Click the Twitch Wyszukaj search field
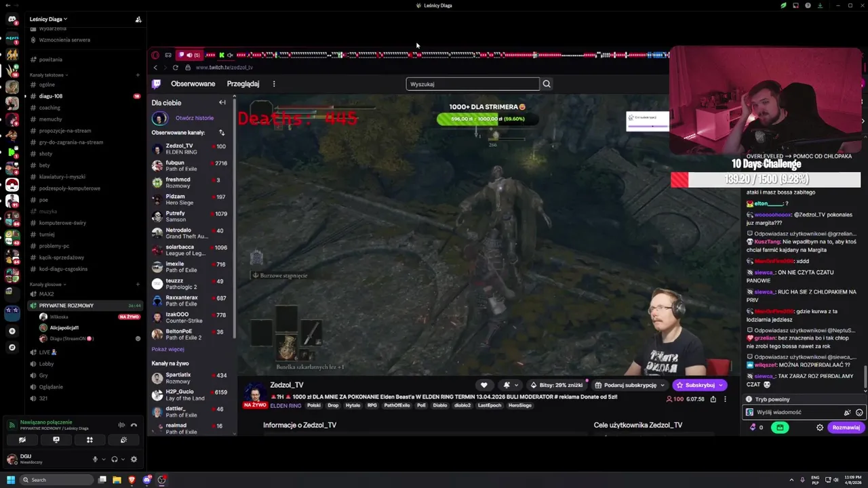This screenshot has height=488, width=868. pos(473,84)
